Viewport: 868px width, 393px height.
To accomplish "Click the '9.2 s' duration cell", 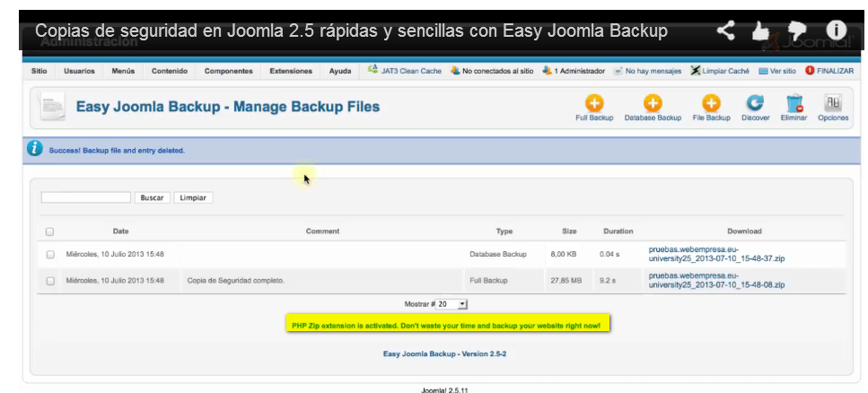I will [608, 281].
